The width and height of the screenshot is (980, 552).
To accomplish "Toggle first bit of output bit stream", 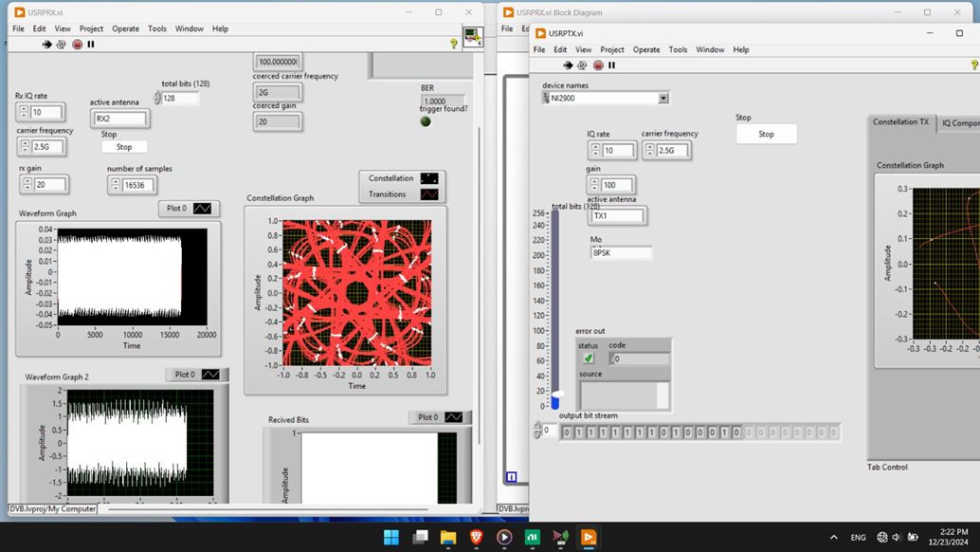I will tap(567, 432).
